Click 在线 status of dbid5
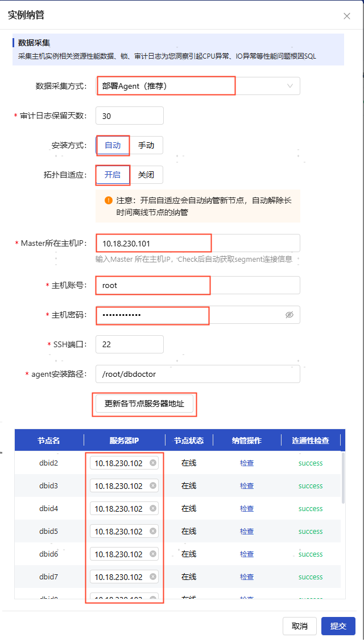364x642 pixels. pos(189,532)
